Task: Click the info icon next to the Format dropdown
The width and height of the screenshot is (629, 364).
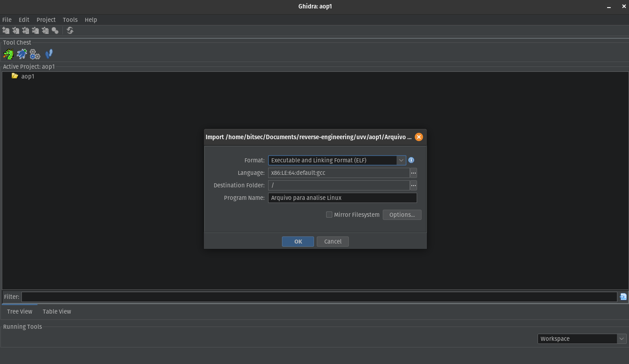Action: [x=411, y=160]
